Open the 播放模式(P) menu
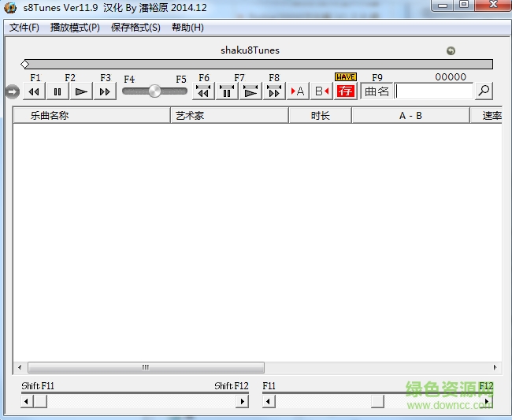The height and width of the screenshot is (420, 512). (x=75, y=28)
